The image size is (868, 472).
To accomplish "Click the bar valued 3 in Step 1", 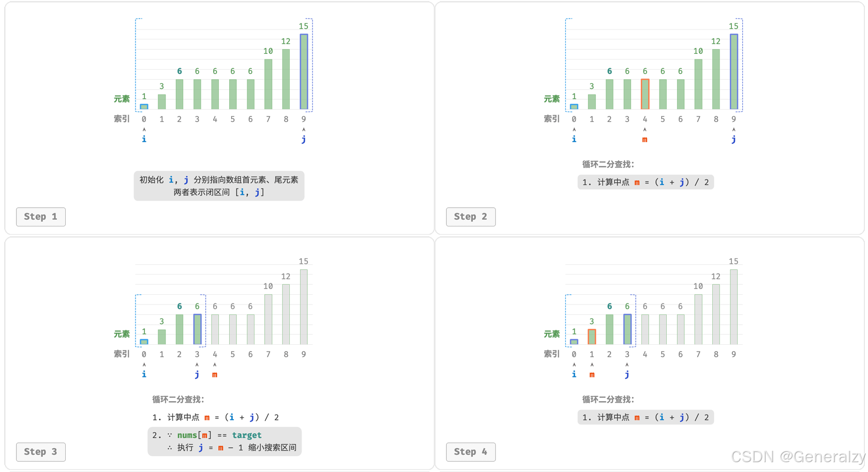I will (x=162, y=102).
